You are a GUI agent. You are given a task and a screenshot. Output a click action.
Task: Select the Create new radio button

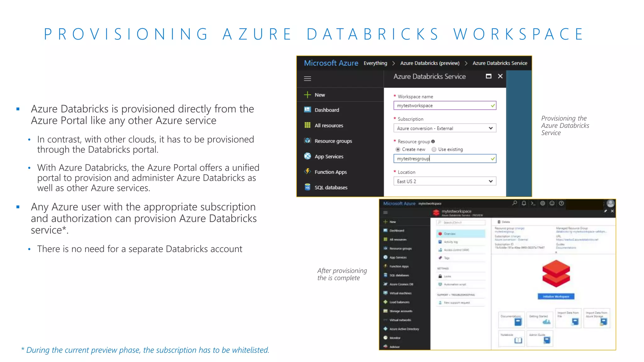coord(398,150)
